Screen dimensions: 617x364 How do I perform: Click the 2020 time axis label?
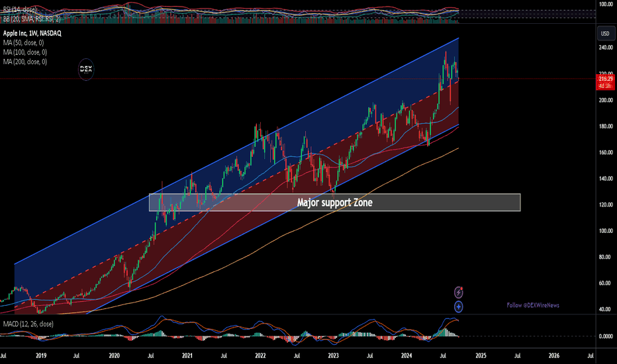coord(114,356)
